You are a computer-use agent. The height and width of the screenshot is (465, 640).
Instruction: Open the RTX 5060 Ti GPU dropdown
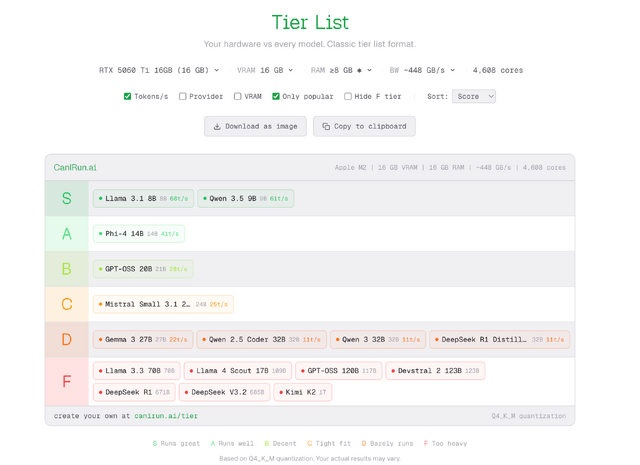pos(159,71)
